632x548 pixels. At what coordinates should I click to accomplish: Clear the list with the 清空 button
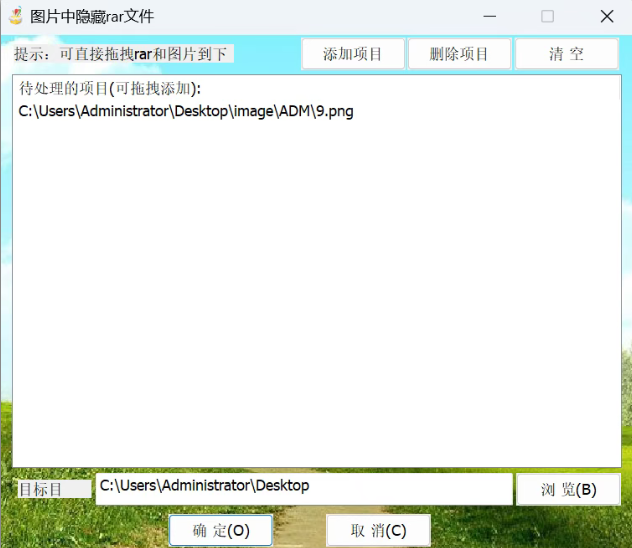pyautogui.click(x=566, y=54)
